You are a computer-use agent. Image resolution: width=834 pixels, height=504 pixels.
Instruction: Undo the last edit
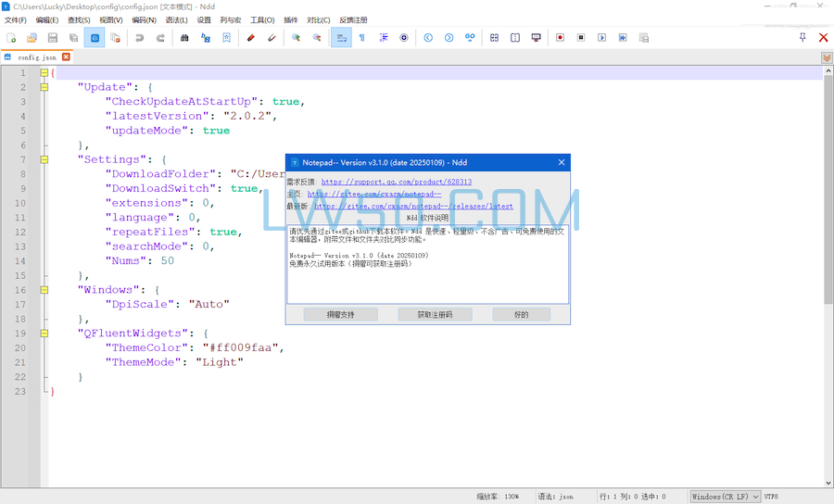pos(139,38)
